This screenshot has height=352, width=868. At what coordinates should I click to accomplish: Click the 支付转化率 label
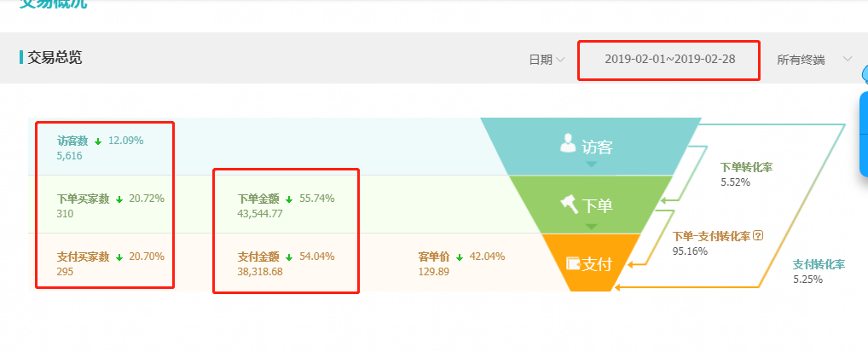819,264
